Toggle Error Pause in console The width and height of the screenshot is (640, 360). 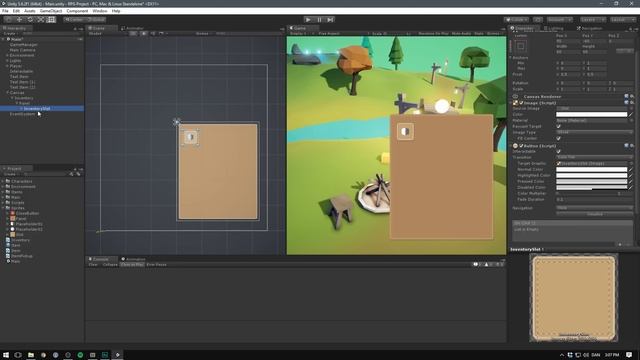coord(156,264)
